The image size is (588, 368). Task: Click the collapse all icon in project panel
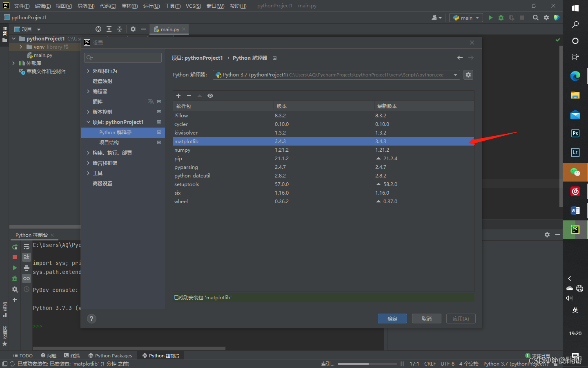point(120,29)
